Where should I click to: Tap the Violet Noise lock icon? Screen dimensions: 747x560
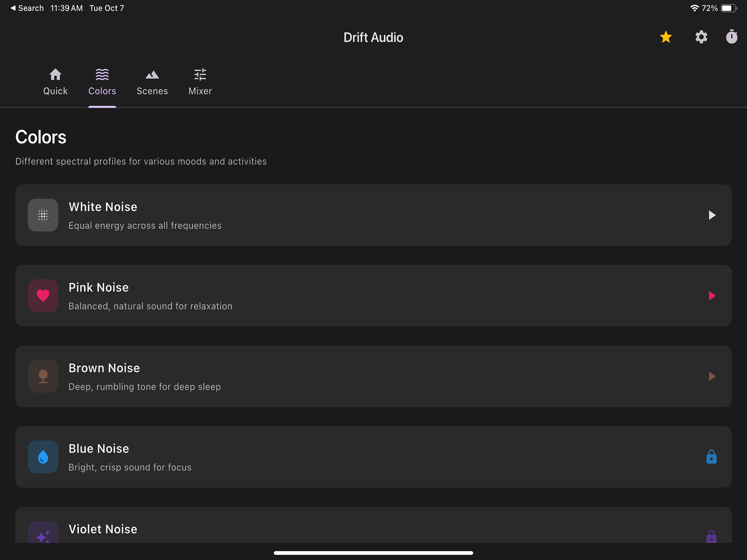pyautogui.click(x=711, y=536)
